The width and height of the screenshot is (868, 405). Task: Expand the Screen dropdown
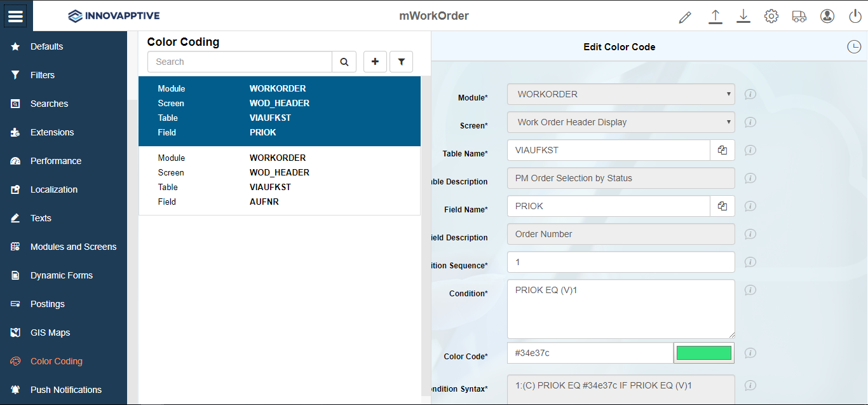tap(621, 122)
